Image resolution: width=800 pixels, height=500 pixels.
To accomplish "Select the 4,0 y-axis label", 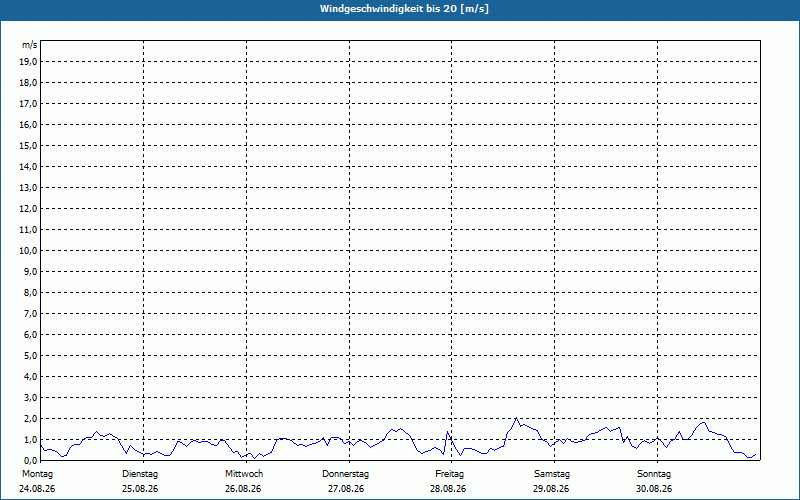I will tap(31, 377).
